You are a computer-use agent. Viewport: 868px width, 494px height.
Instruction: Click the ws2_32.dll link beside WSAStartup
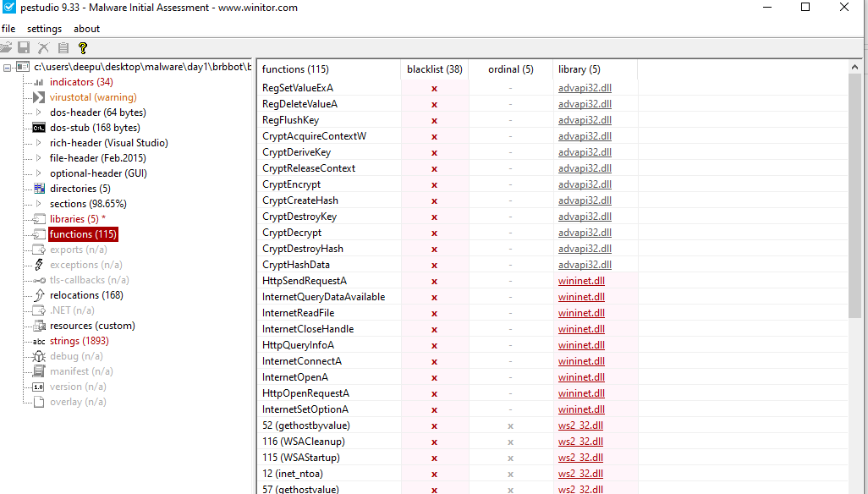coord(580,457)
